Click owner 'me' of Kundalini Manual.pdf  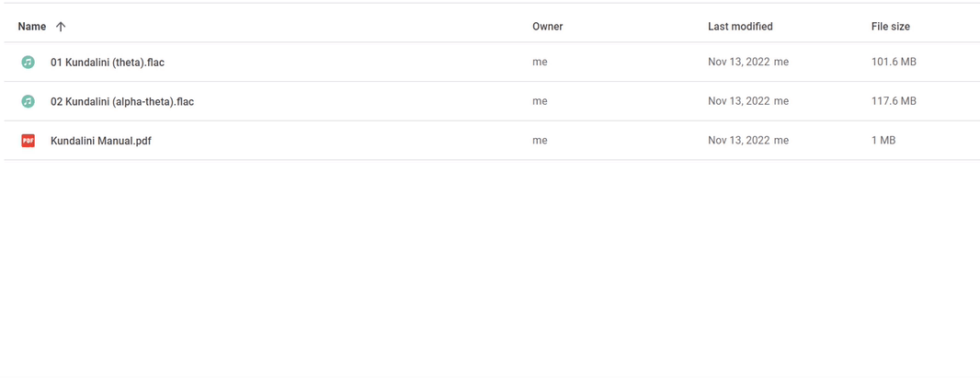pyautogui.click(x=540, y=141)
